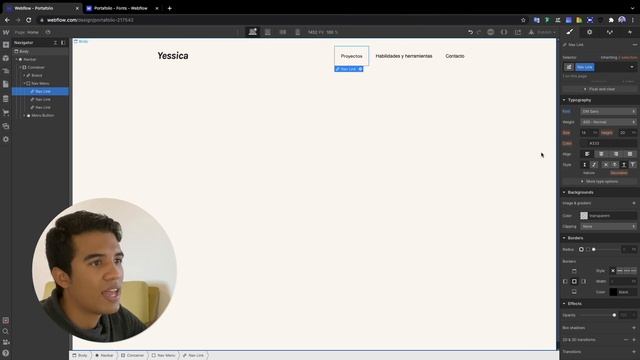The height and width of the screenshot is (360, 640).
Task: Open the browser extensions puzzle icon
Action: coord(611,20)
